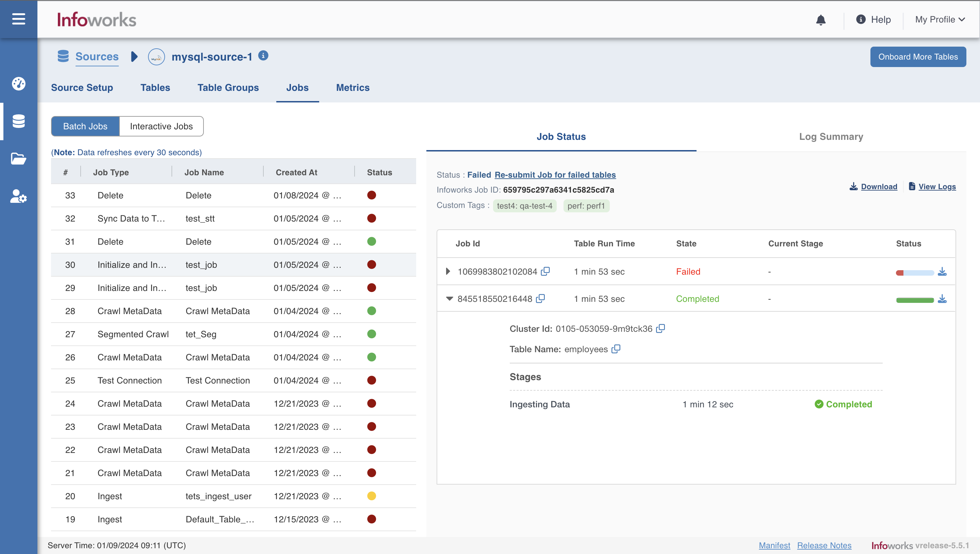Open the hamburger navigation menu
Screen dimensions: 980x554
(x=18, y=19)
